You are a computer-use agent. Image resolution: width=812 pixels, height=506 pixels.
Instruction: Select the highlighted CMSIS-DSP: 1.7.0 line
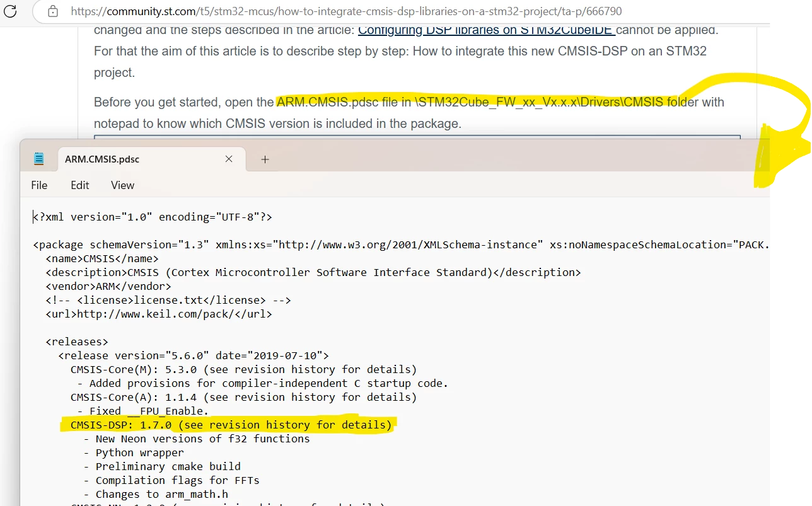pos(231,425)
